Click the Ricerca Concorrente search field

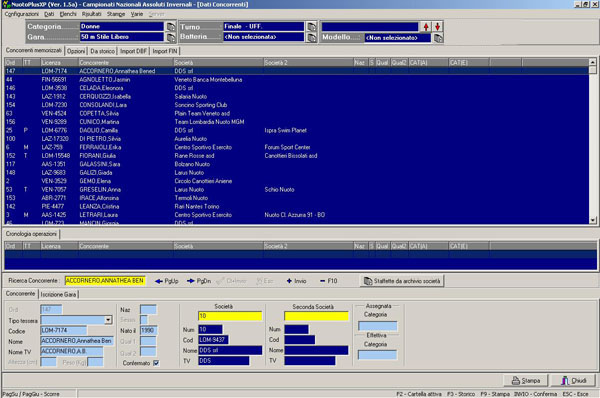coord(105,281)
